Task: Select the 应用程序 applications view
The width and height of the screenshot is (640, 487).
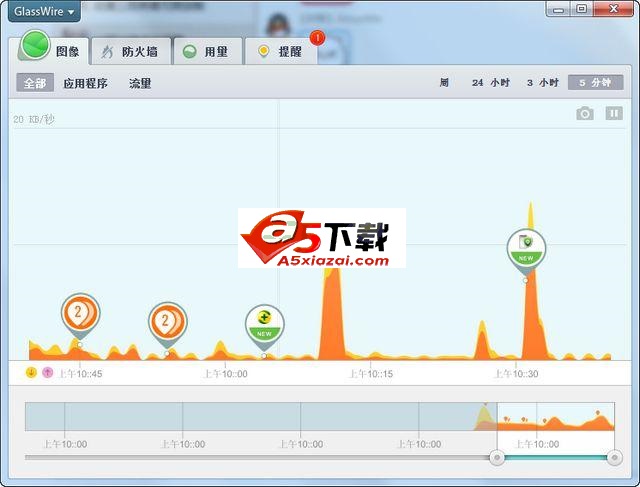Action: pos(86,83)
